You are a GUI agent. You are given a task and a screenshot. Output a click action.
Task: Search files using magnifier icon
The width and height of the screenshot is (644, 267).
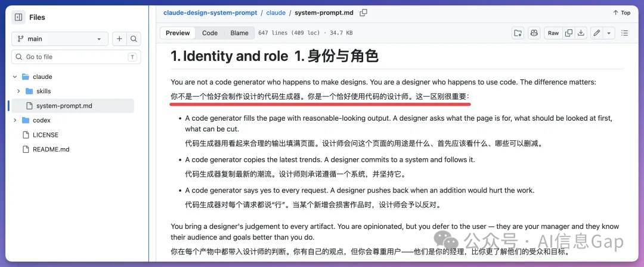[134, 39]
